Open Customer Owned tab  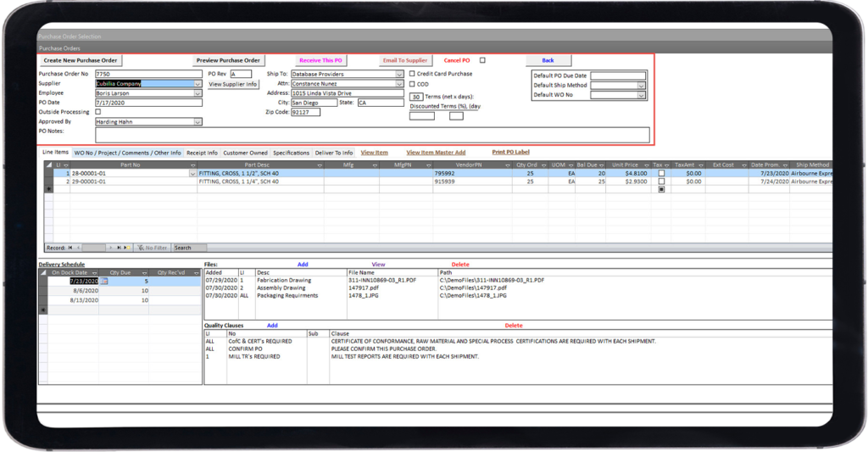pos(245,153)
